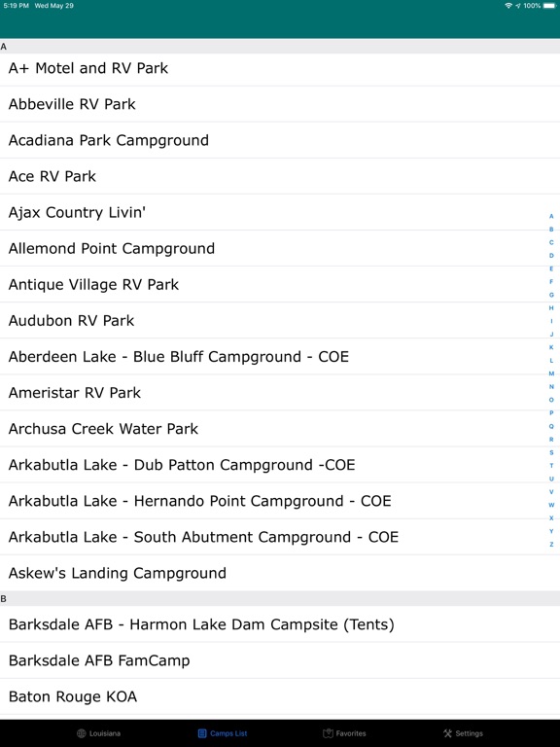Jump to letter Z in index
This screenshot has height=747, width=560.
[x=551, y=544]
